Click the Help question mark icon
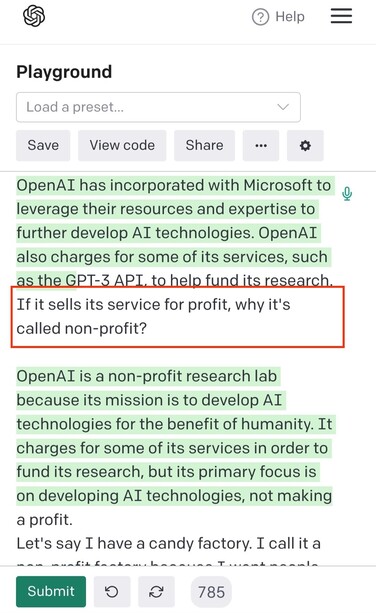376x613 pixels. 260,17
